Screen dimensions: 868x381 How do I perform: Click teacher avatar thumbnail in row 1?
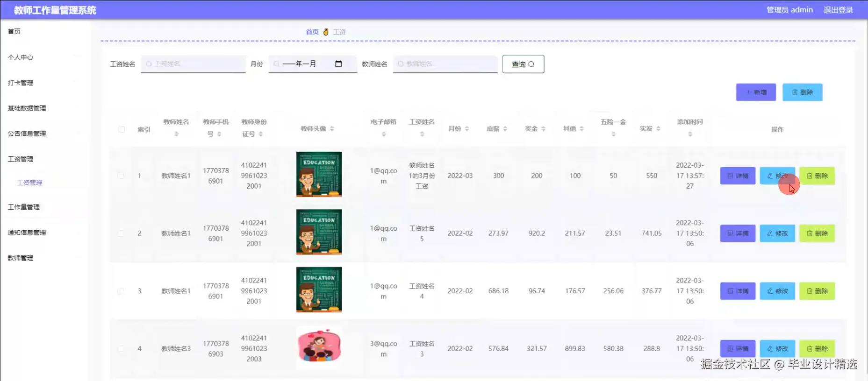(x=319, y=174)
